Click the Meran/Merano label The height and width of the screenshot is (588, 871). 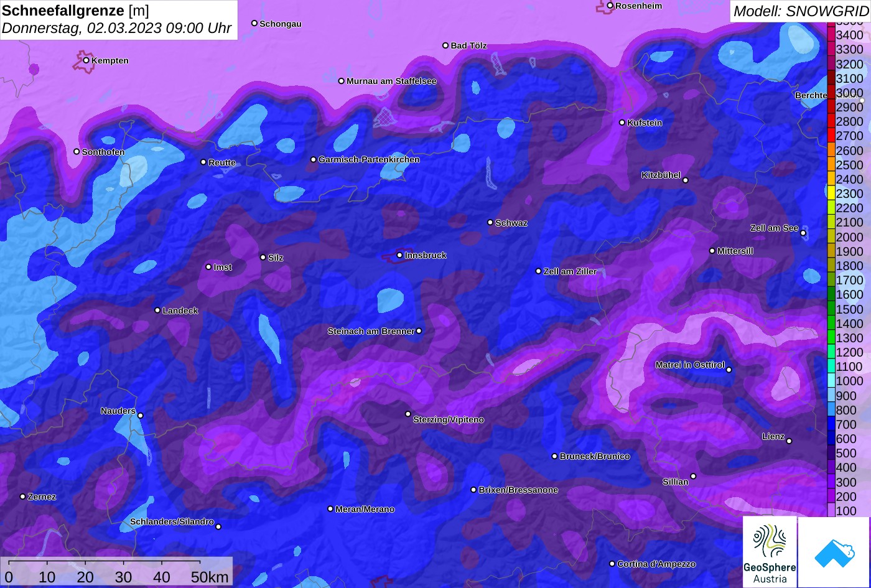pyautogui.click(x=365, y=509)
